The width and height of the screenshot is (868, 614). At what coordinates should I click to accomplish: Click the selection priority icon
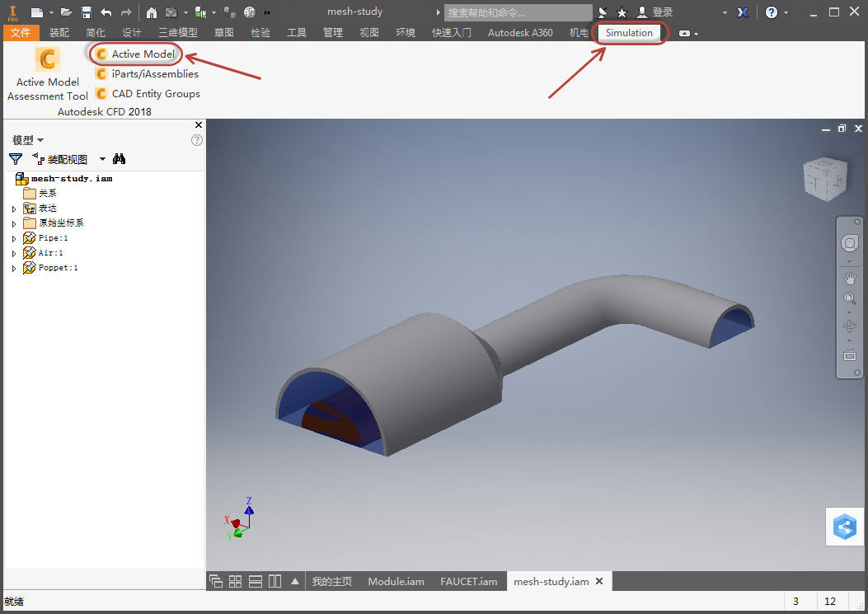[200, 12]
